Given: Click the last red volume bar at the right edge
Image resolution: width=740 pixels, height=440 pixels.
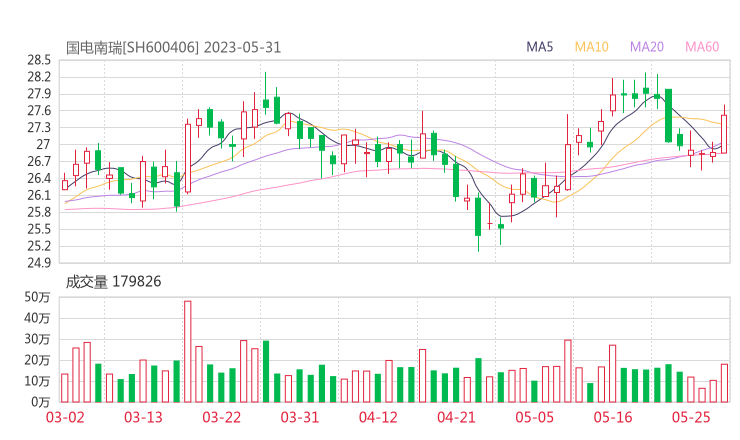Looking at the screenshot, I should click(724, 383).
